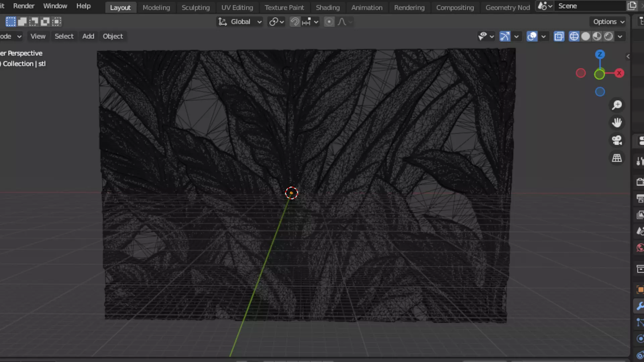Image resolution: width=644 pixels, height=362 pixels.
Task: Click the zoom magnifier viewport icon
Action: tap(617, 105)
